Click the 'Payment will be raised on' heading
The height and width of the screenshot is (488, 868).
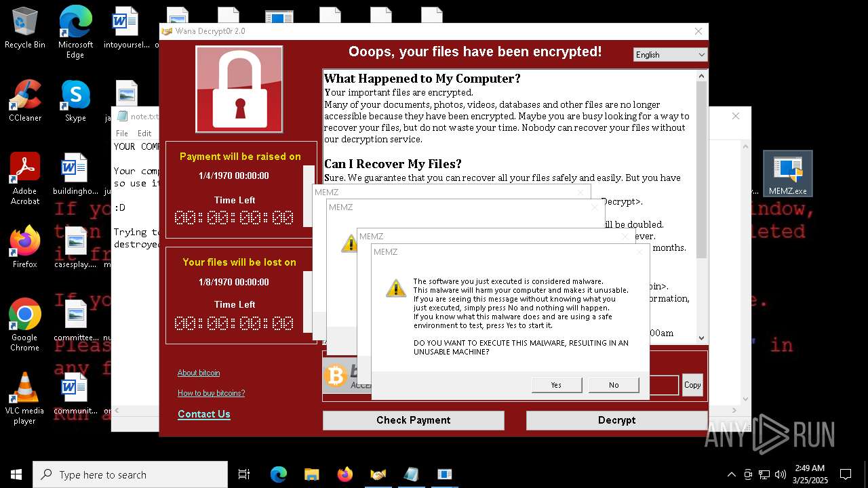[x=240, y=157]
